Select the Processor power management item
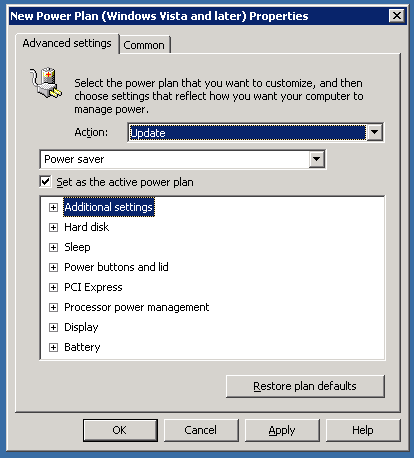The width and height of the screenshot is (414, 458). coord(137,307)
